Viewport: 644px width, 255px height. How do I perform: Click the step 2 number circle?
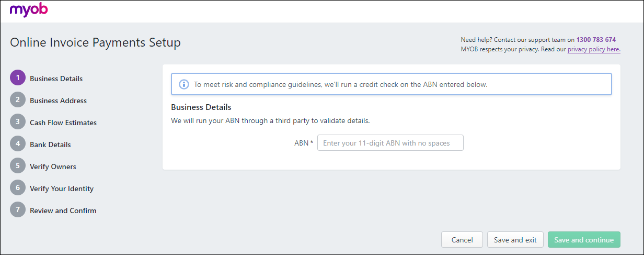[18, 101]
